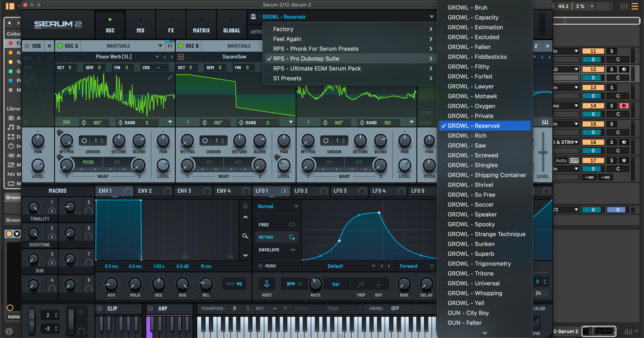Toggle the LFO FREE mode switch
This screenshot has width=644, height=338.
pyautogui.click(x=292, y=224)
